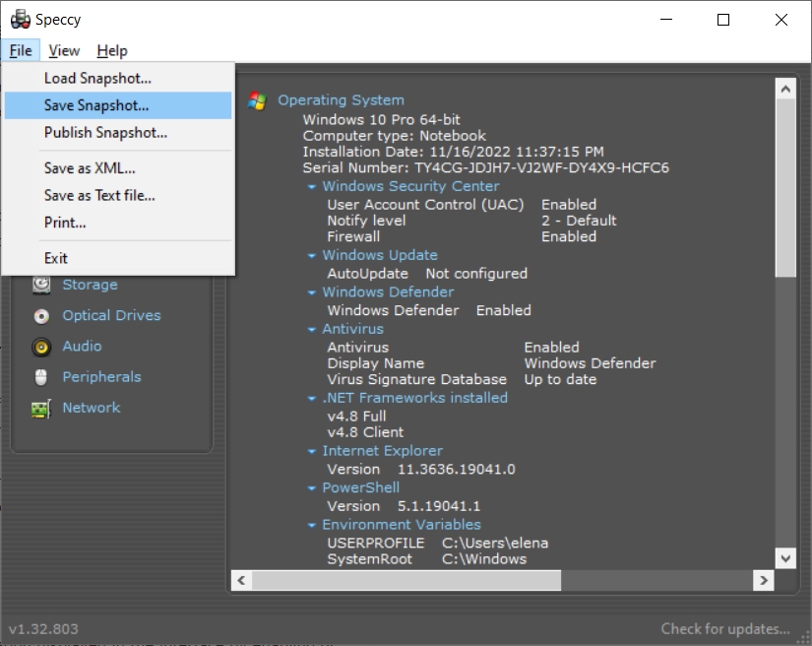Image resolution: width=812 pixels, height=646 pixels.
Task: Check for updates link
Action: pos(725,628)
